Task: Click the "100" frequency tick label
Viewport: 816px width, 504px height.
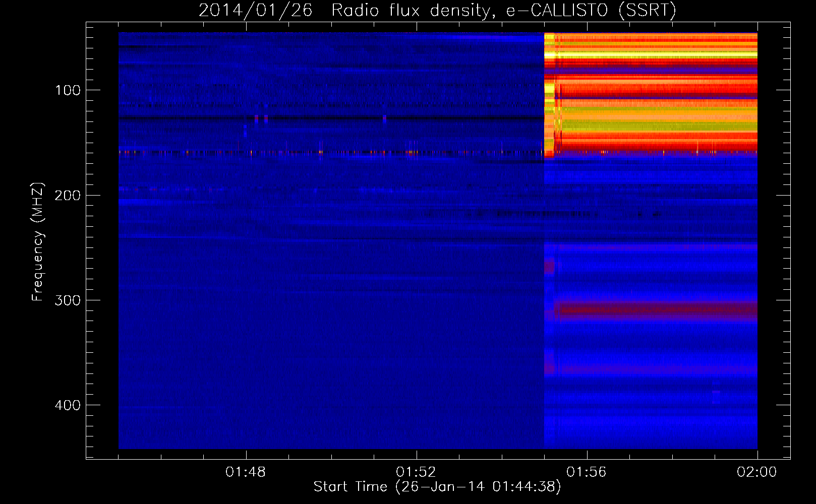Action: (x=68, y=90)
